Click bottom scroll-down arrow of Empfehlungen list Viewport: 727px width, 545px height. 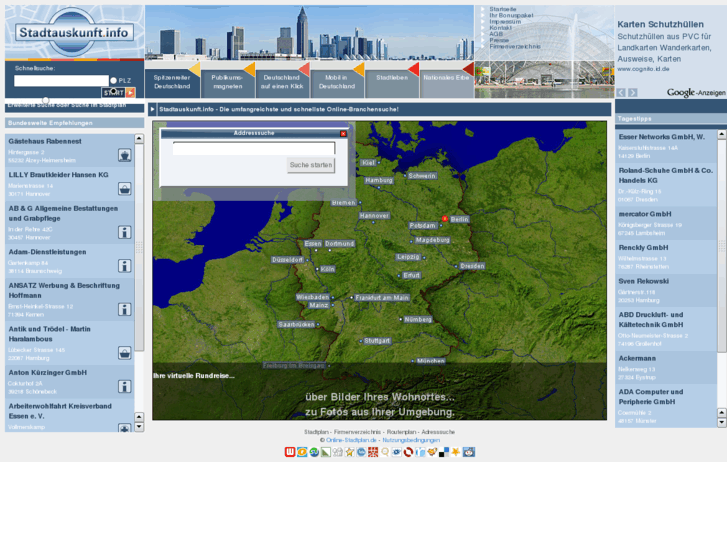pyautogui.click(x=139, y=427)
